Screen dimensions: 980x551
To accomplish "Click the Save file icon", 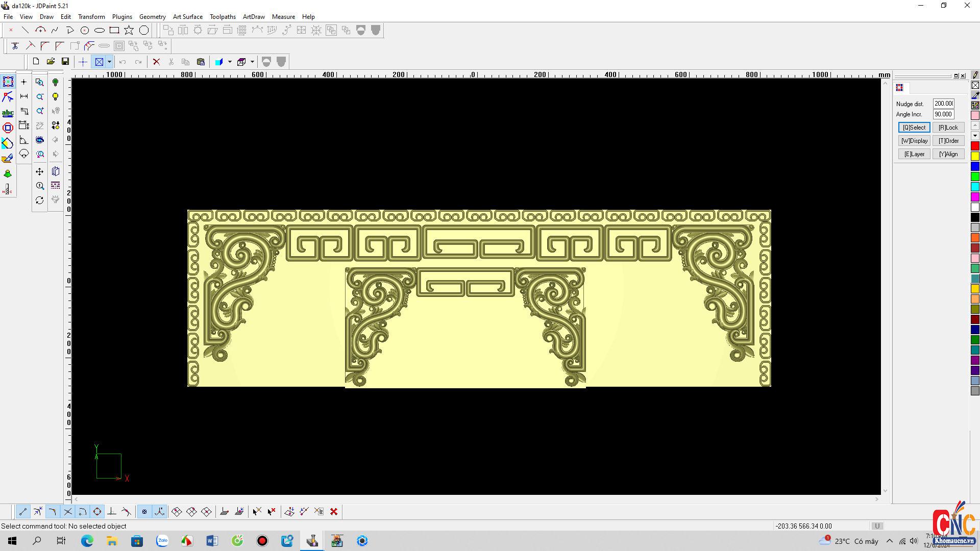I will (65, 62).
